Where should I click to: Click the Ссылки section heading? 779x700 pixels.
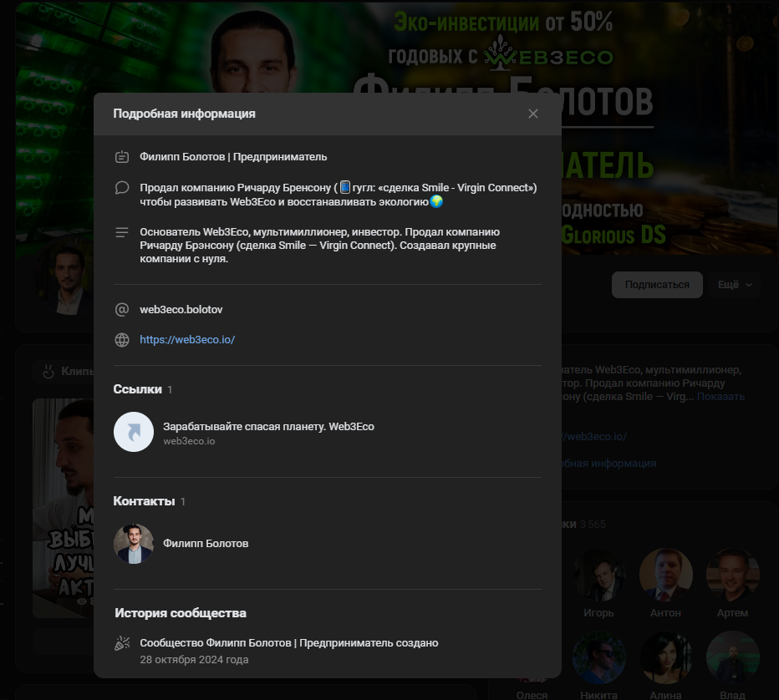point(138,389)
